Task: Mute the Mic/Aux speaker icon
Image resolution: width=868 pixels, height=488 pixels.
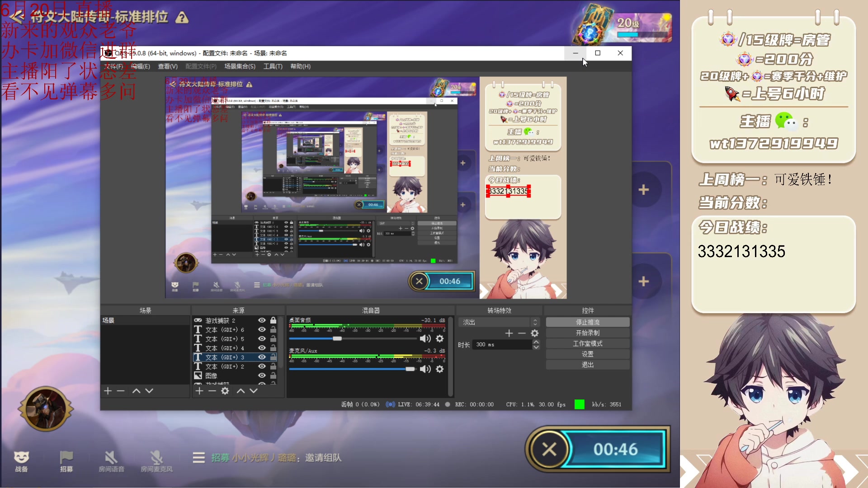Action: (x=425, y=369)
